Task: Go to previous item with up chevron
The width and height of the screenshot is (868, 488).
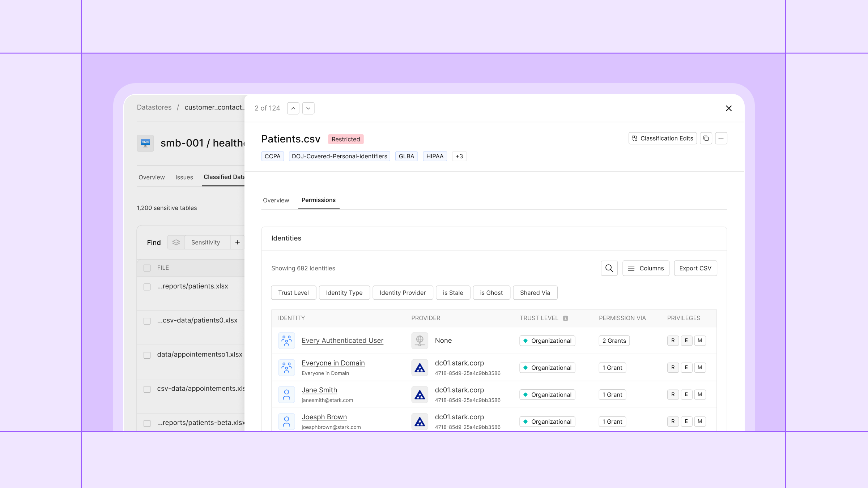Action: 293,108
